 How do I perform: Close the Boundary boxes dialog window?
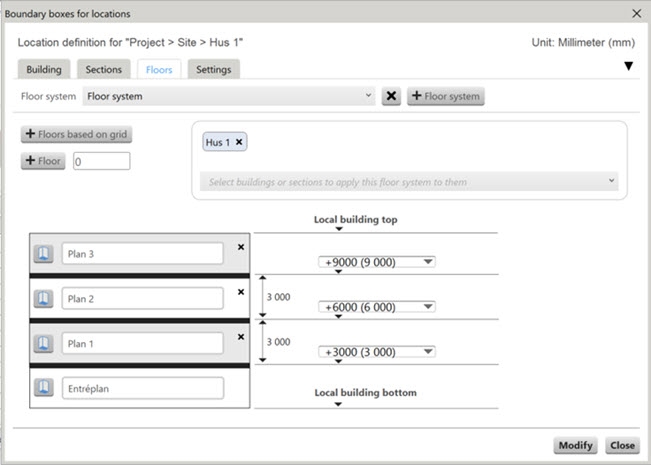636,14
